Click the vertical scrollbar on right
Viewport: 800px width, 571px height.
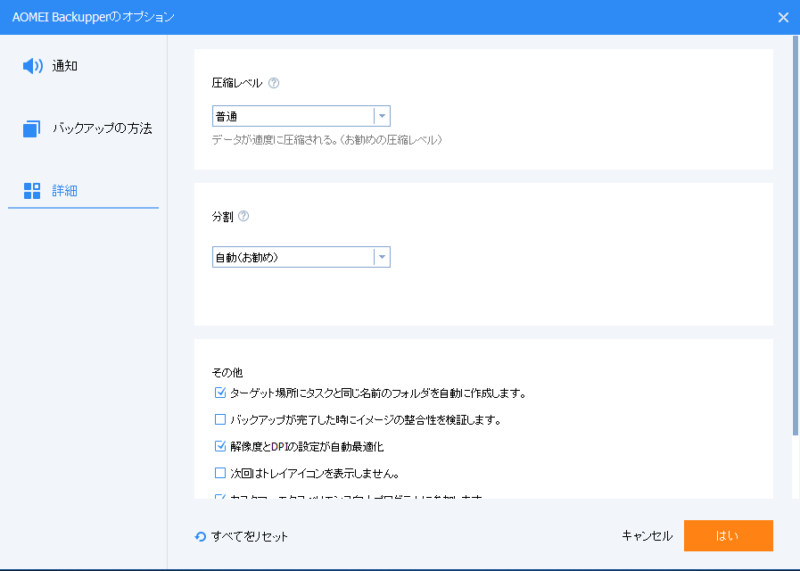[x=796, y=250]
